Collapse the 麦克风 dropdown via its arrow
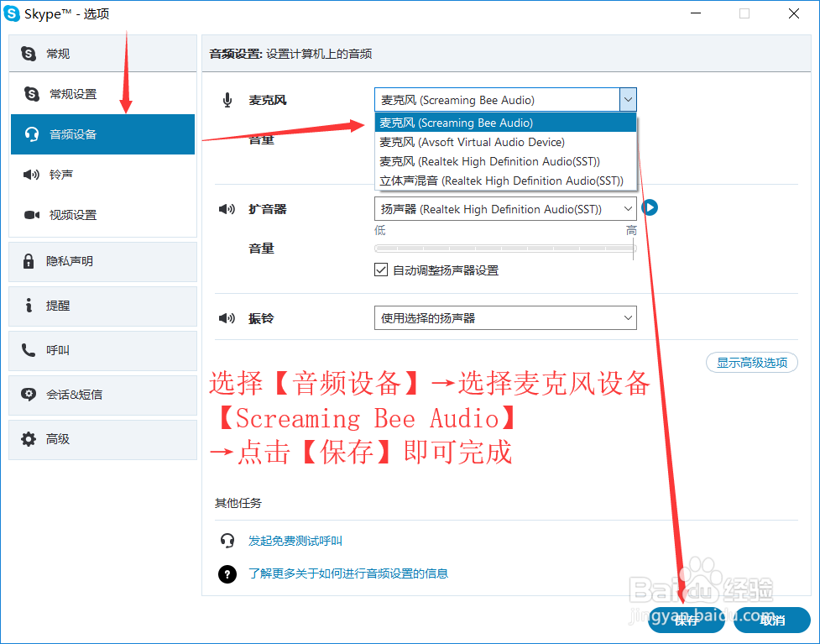The height and width of the screenshot is (644, 820). click(x=628, y=99)
